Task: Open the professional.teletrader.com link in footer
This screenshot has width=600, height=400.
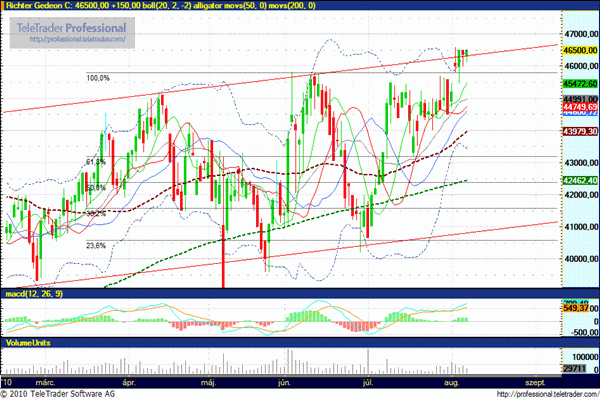Action: coord(548,394)
